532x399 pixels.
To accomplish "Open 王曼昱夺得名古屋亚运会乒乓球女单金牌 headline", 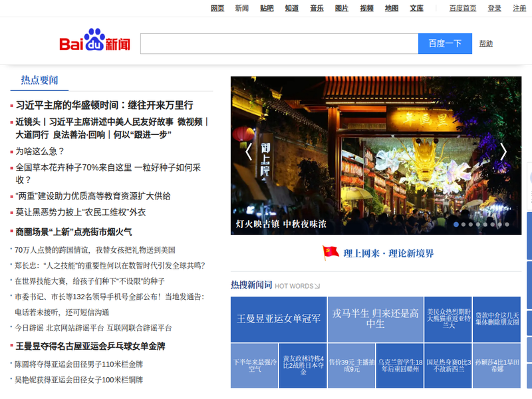I will point(90,346).
